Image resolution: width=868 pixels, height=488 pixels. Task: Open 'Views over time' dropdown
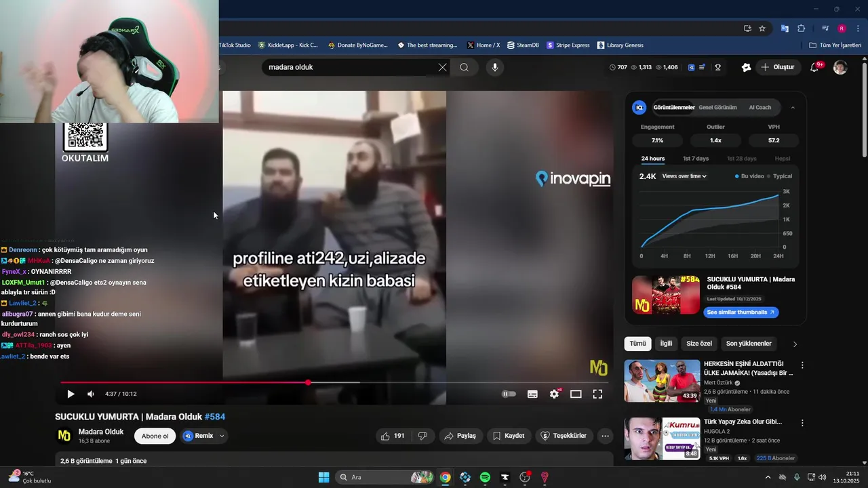point(684,176)
